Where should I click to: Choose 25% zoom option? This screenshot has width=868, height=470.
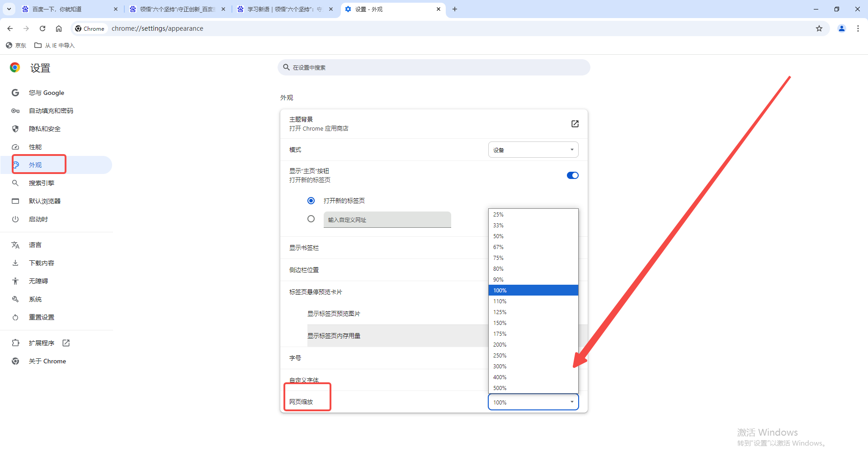(x=533, y=215)
